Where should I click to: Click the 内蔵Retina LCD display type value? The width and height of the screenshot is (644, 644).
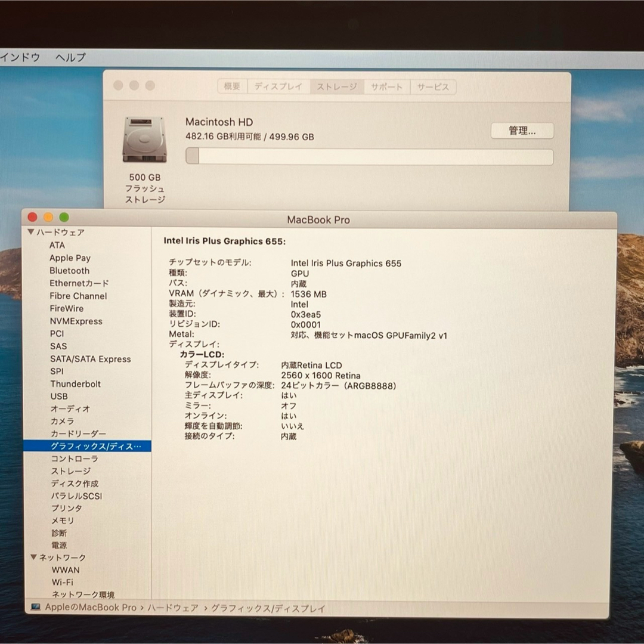point(311,365)
